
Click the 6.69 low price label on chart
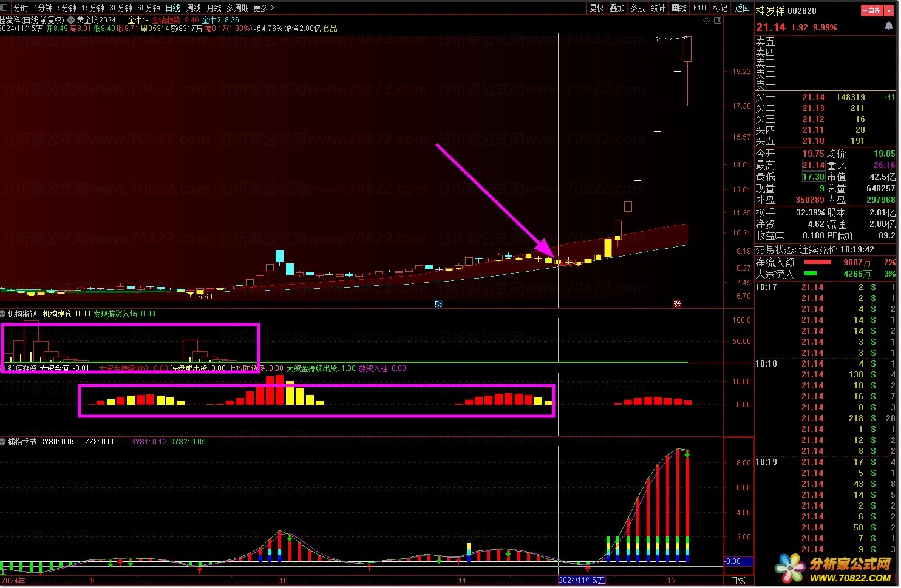(205, 297)
